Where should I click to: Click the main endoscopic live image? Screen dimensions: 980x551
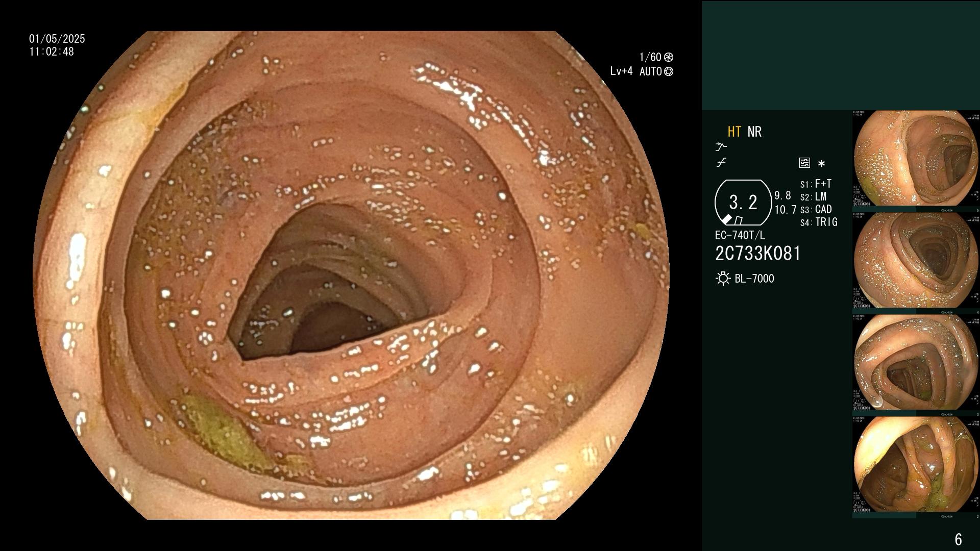tap(351, 275)
